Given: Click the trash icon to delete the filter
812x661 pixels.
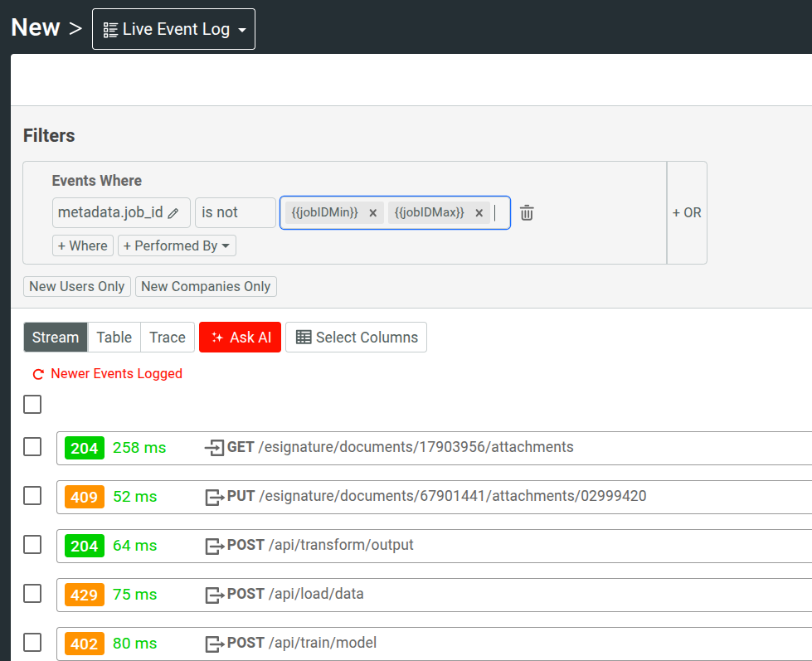Looking at the screenshot, I should (x=527, y=212).
